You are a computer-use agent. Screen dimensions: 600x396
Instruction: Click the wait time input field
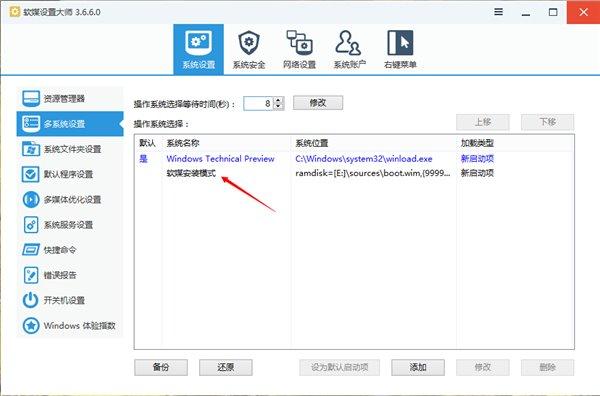click(258, 103)
